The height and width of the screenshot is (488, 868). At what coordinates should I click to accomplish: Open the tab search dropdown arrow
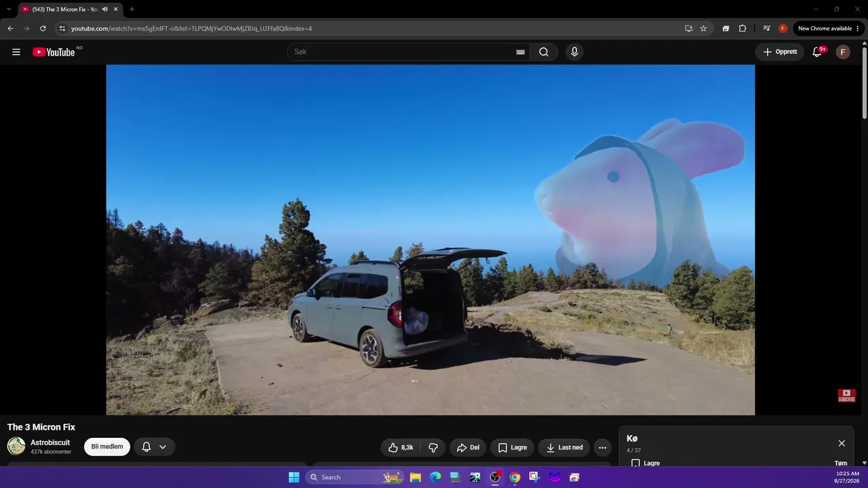pyautogui.click(x=9, y=9)
